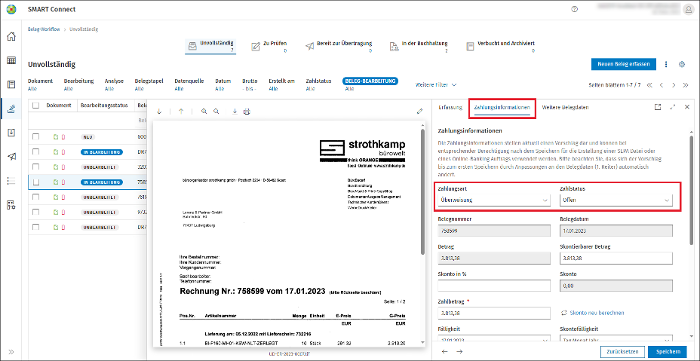The image size is (700, 361).
Task: Select the active Beleg-Workflow pen sidebar icon
Action: [12, 108]
